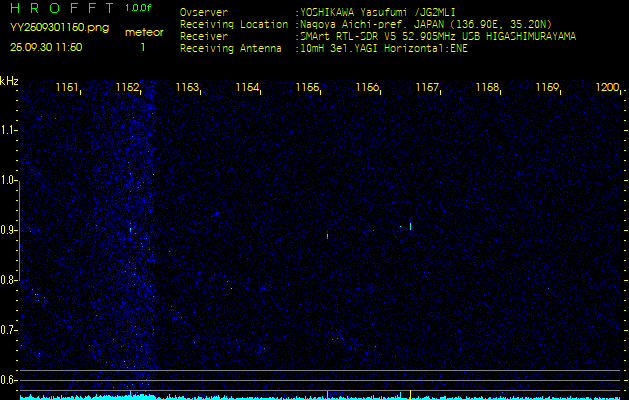Click the 'Receiving Location' label
Viewport: 629px width, 400px height.
point(234,24)
